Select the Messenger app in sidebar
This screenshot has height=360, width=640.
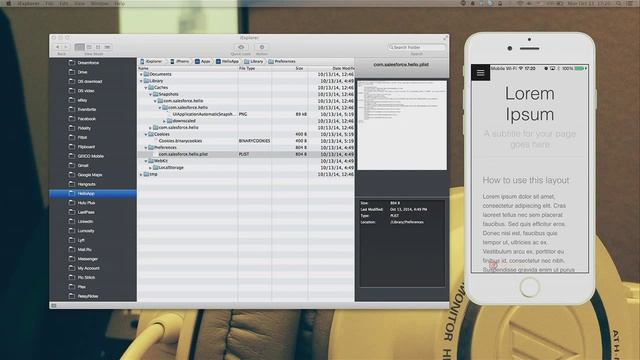[93, 259]
